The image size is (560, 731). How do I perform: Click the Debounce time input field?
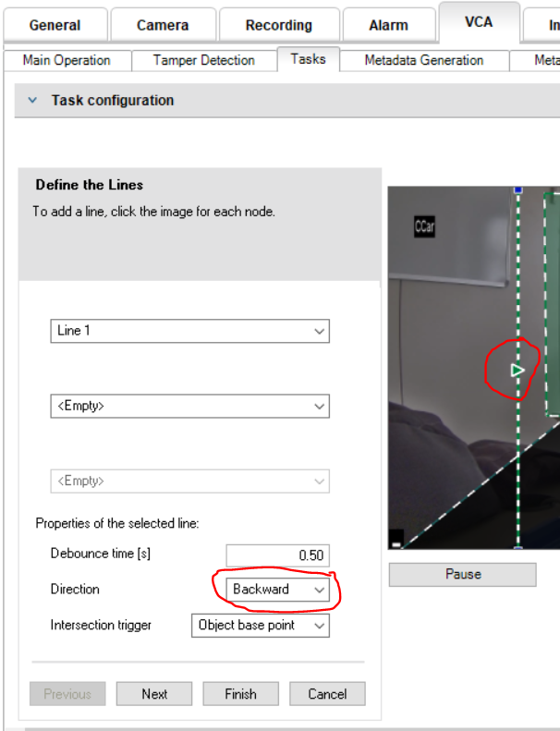[277, 555]
